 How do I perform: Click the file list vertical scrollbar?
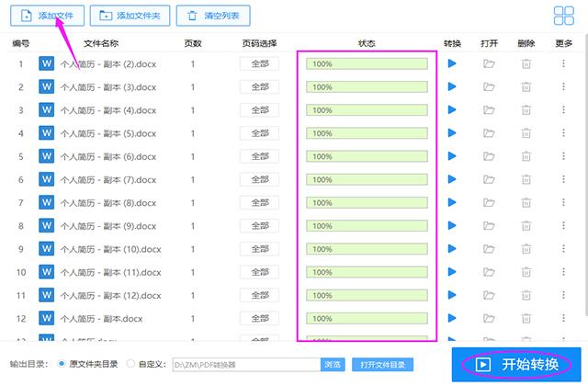[586, 176]
